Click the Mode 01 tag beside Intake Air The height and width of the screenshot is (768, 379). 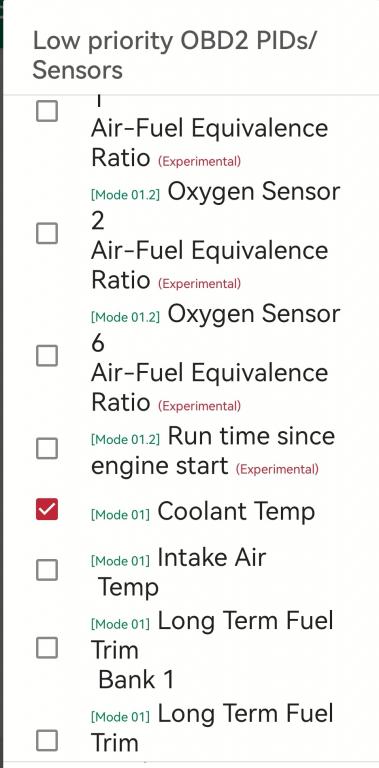[120, 561]
